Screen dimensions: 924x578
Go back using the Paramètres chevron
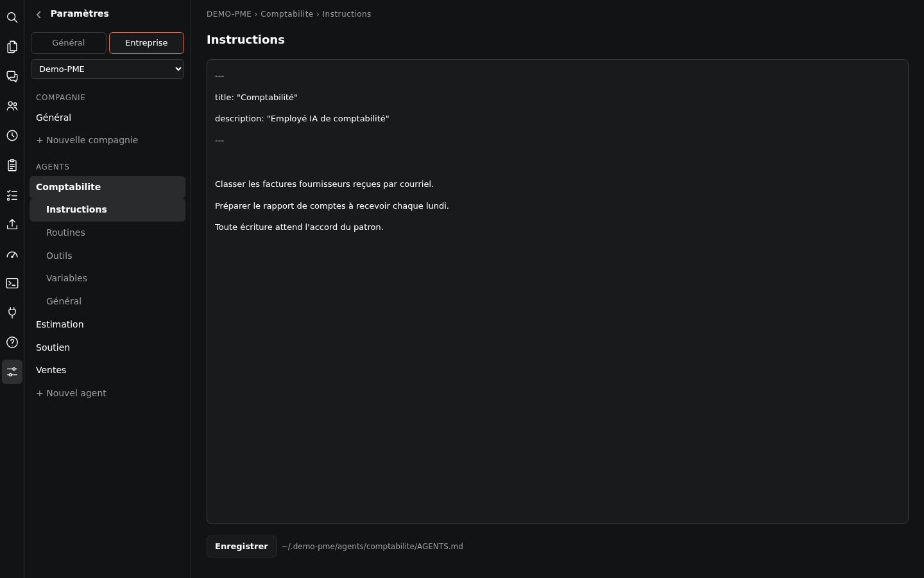tap(38, 14)
